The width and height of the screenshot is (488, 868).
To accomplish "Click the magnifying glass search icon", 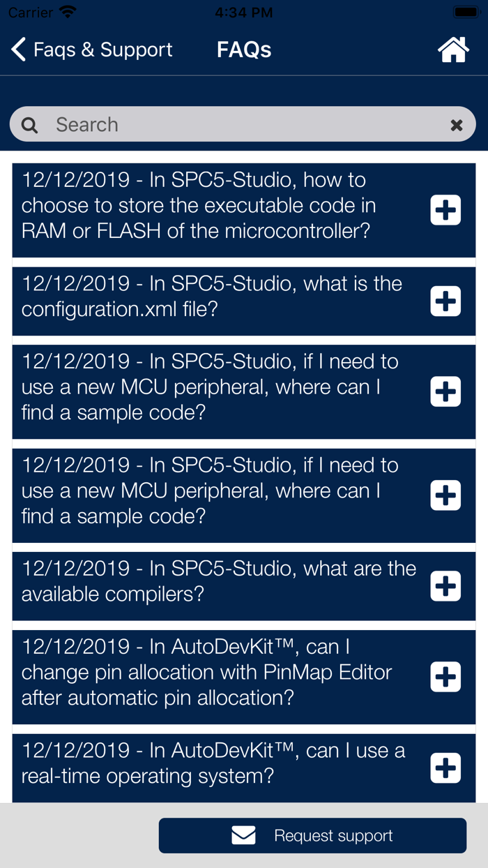I will point(29,124).
